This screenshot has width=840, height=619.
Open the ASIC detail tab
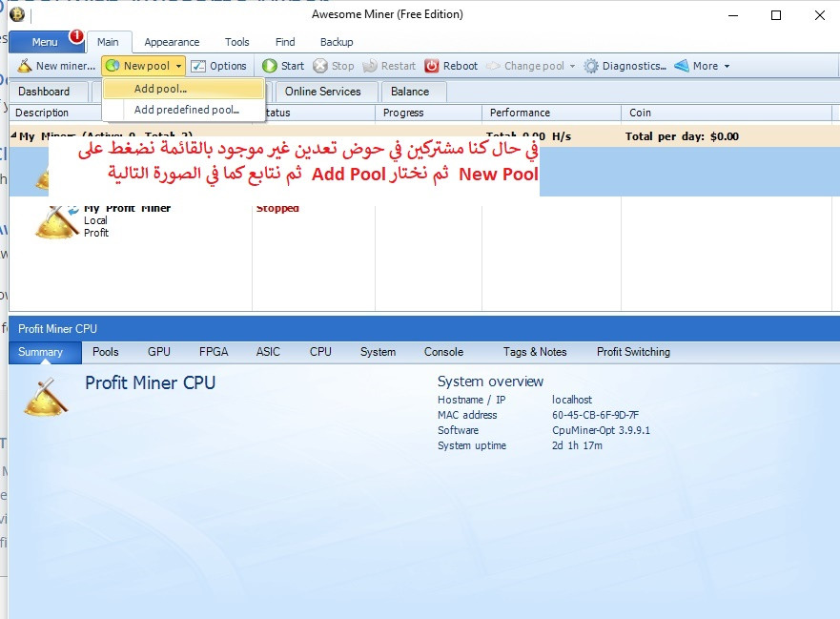tap(268, 352)
